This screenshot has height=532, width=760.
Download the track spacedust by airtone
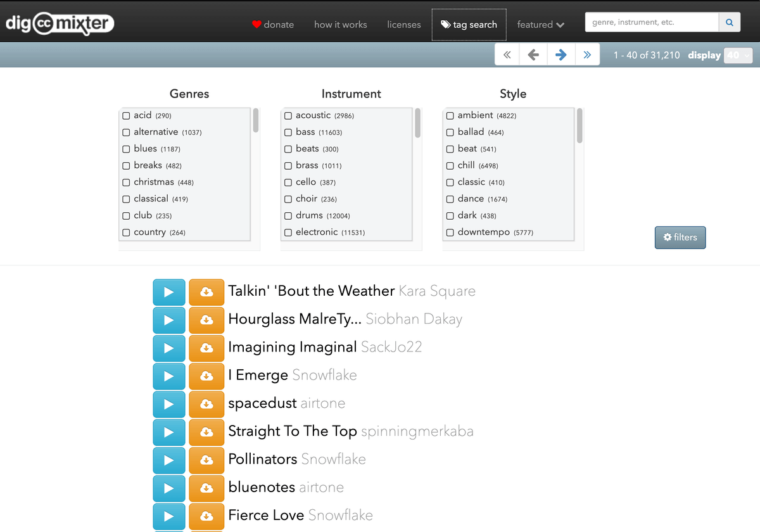(x=206, y=403)
